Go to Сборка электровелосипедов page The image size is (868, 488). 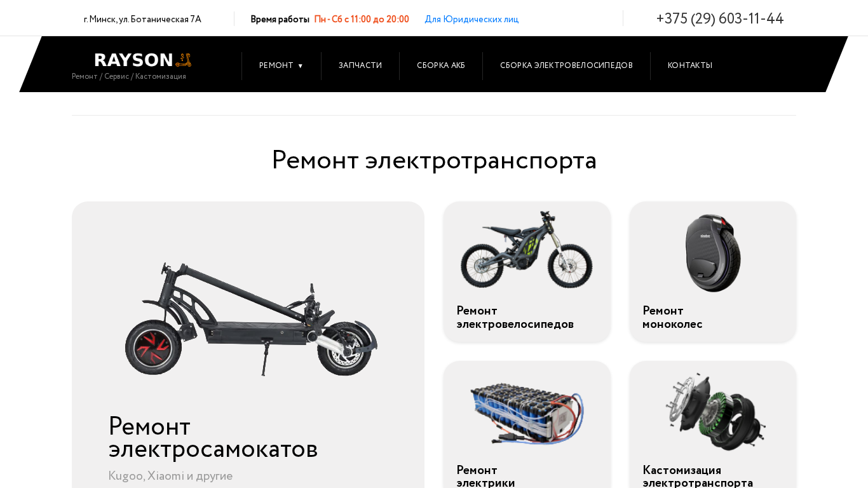pyautogui.click(x=566, y=65)
